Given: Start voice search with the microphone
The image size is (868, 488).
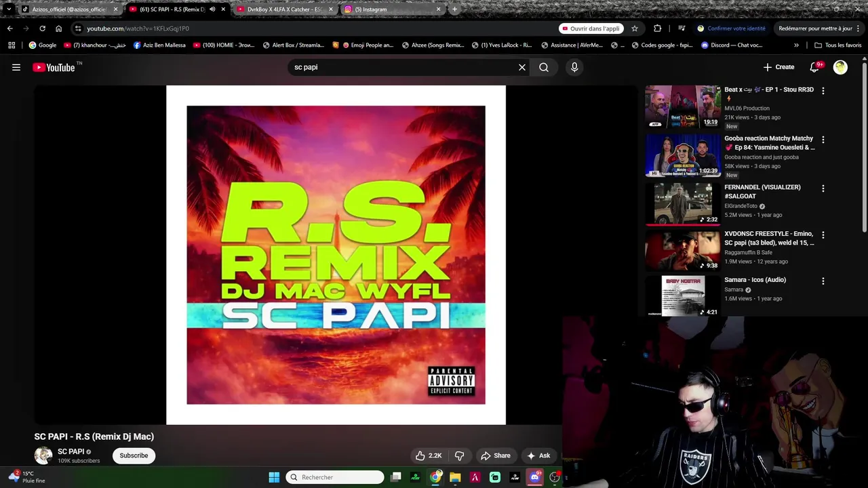Looking at the screenshot, I should [x=574, y=67].
